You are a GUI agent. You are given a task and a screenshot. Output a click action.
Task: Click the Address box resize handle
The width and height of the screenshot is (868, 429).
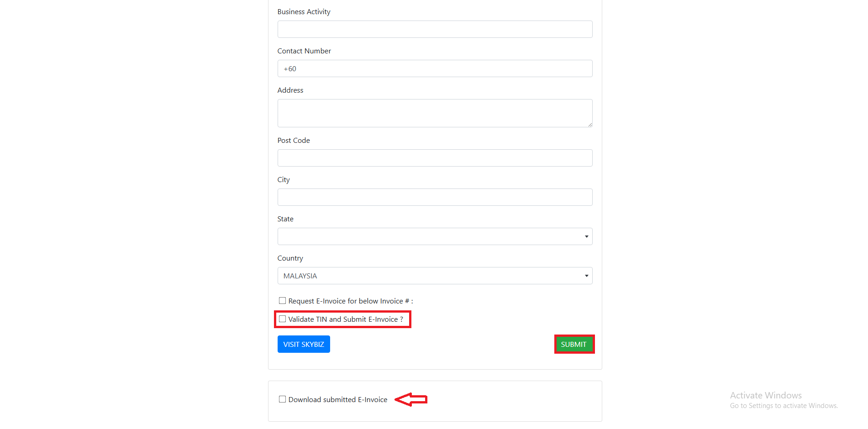(x=590, y=125)
